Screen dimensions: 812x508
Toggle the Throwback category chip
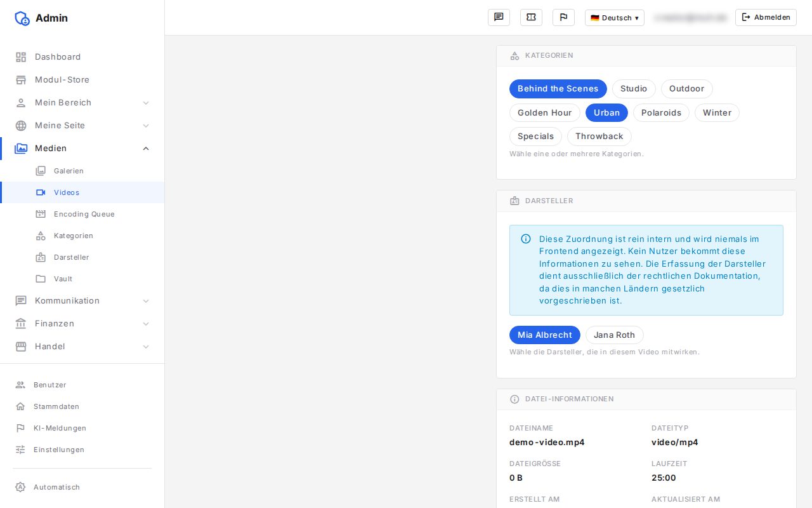(x=599, y=137)
